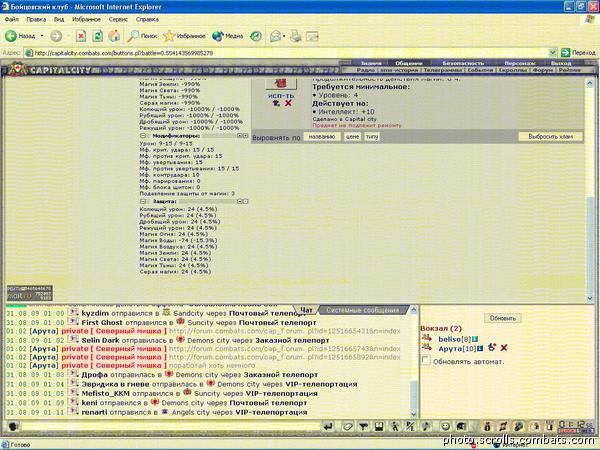Open the Персонаж game menu
The height and width of the screenshot is (450, 600).
[x=519, y=63]
